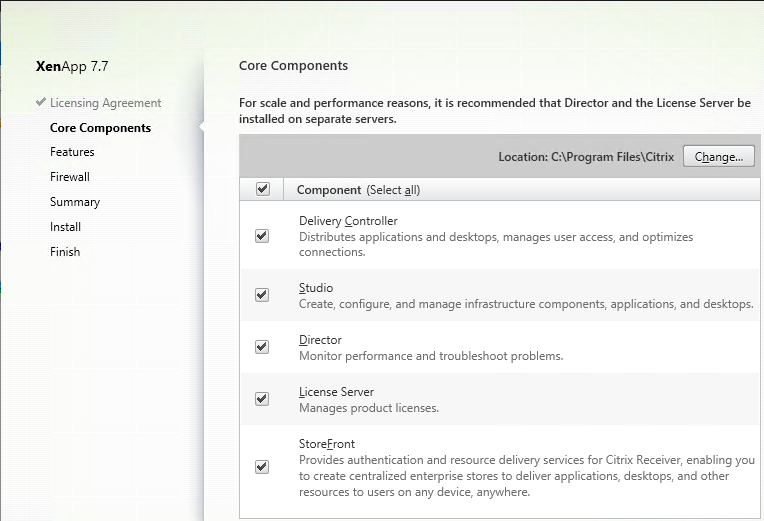Uncheck the Studio component checkbox
This screenshot has width=764, height=521.
[262, 295]
